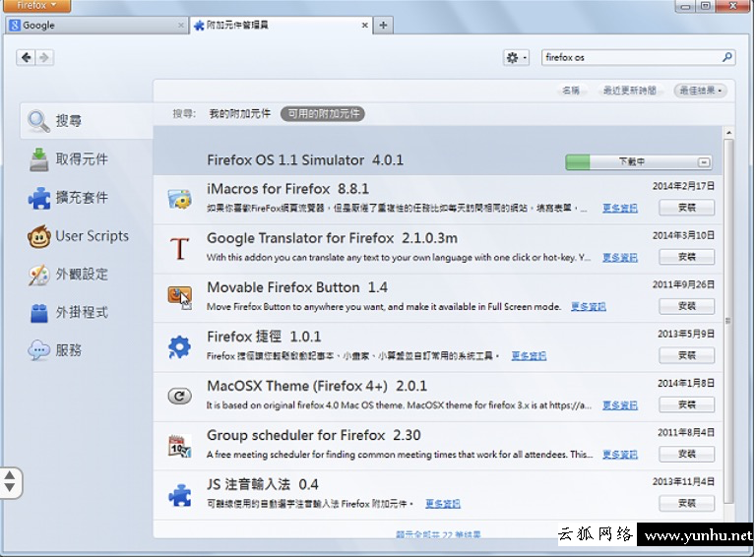This screenshot has width=756, height=557.
Task: Click the back navigation arrow
Action: tap(26, 57)
